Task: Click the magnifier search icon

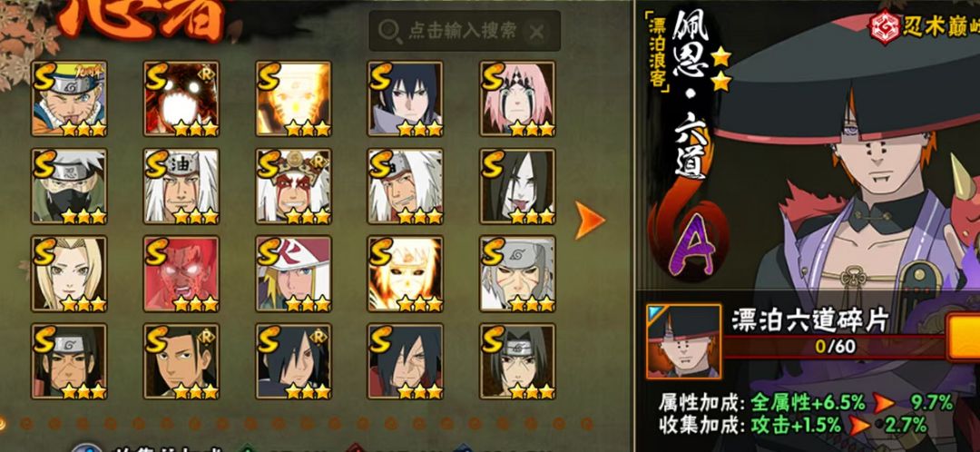Action: coord(390,31)
